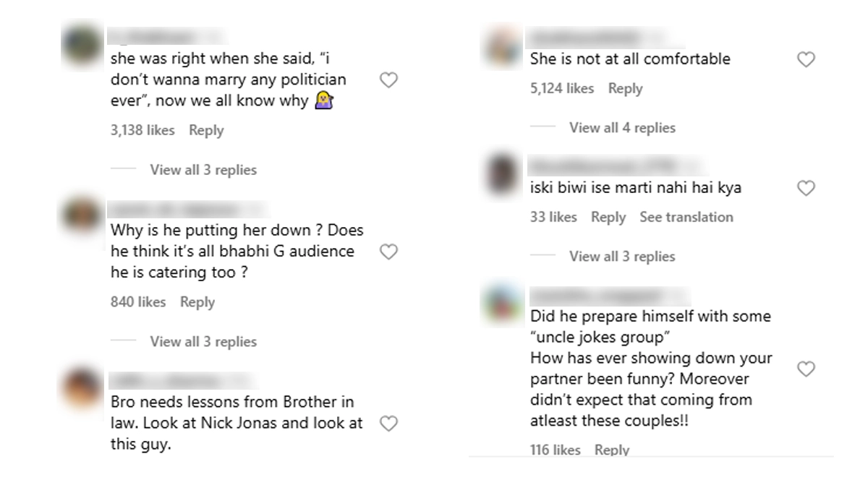The width and height of the screenshot is (868, 488).
Task: Like the Nick Jonas comment
Action: [388, 424]
